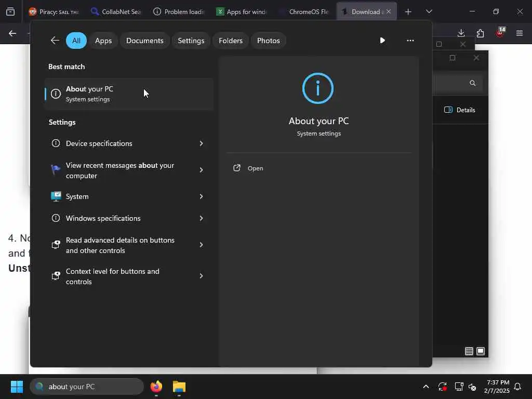The image size is (532, 399).
Task: Open the clock showing 7:37 PM
Action: pos(497,387)
